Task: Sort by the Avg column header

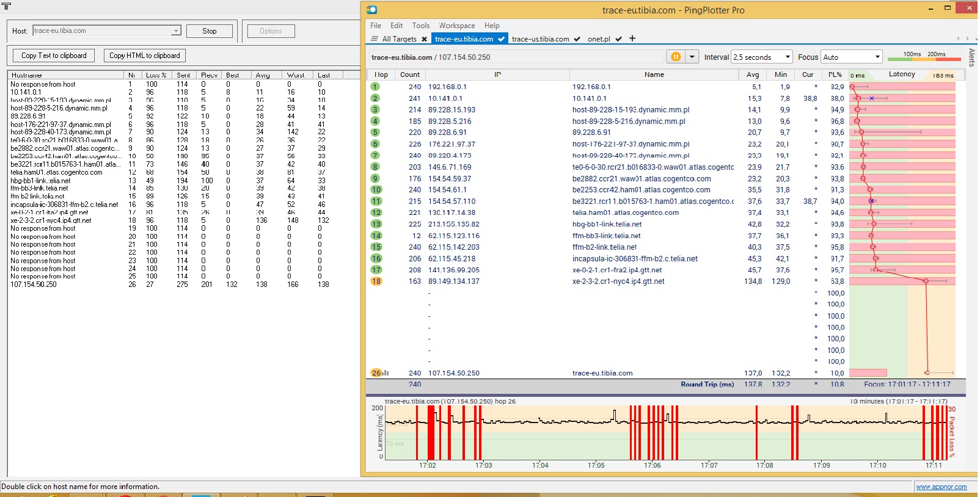Action: [x=753, y=74]
